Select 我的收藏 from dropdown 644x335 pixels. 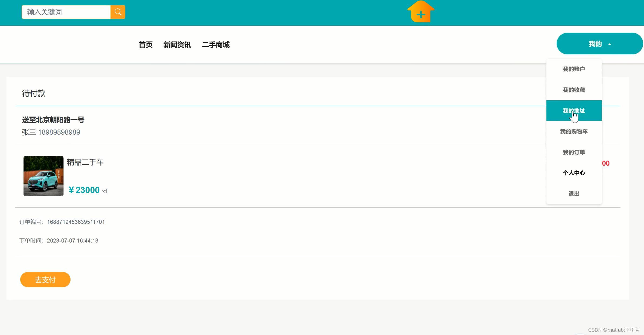click(x=574, y=90)
